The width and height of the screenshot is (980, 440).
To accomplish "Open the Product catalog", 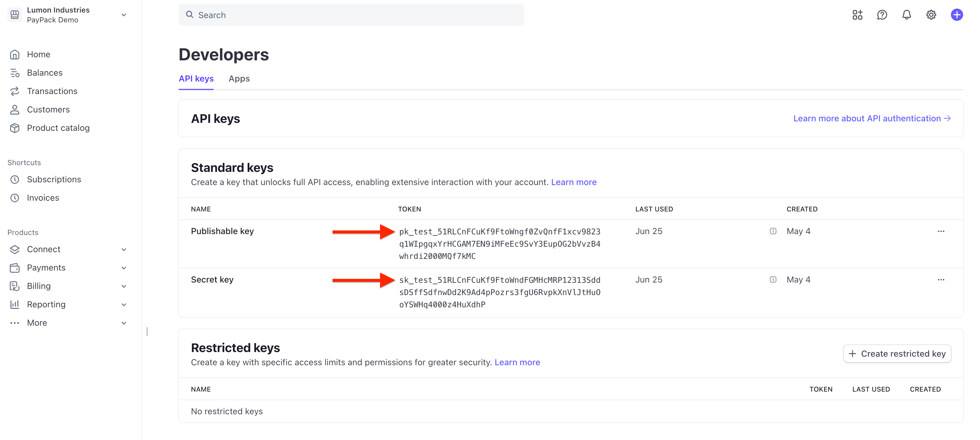I will [58, 128].
